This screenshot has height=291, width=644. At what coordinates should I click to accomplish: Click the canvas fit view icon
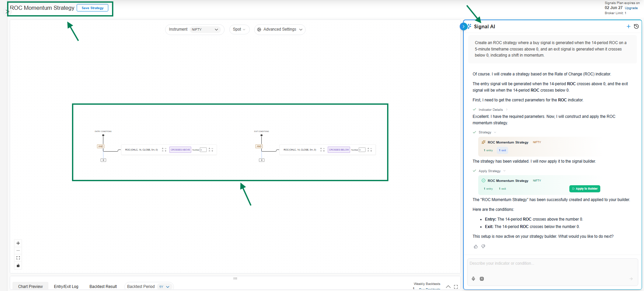[18, 258]
